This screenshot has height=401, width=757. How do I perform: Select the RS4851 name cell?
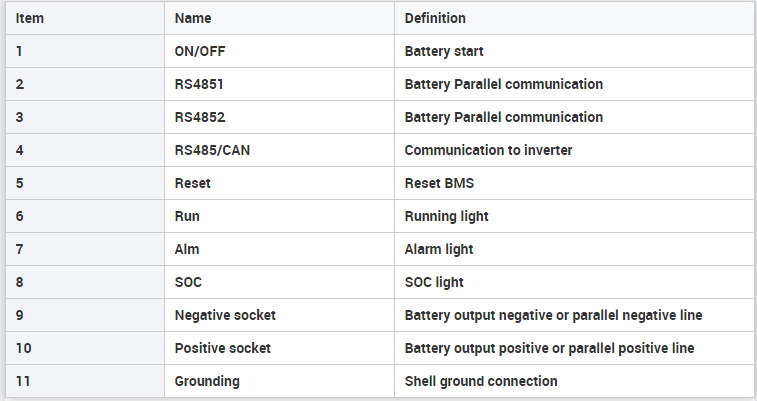(x=279, y=84)
